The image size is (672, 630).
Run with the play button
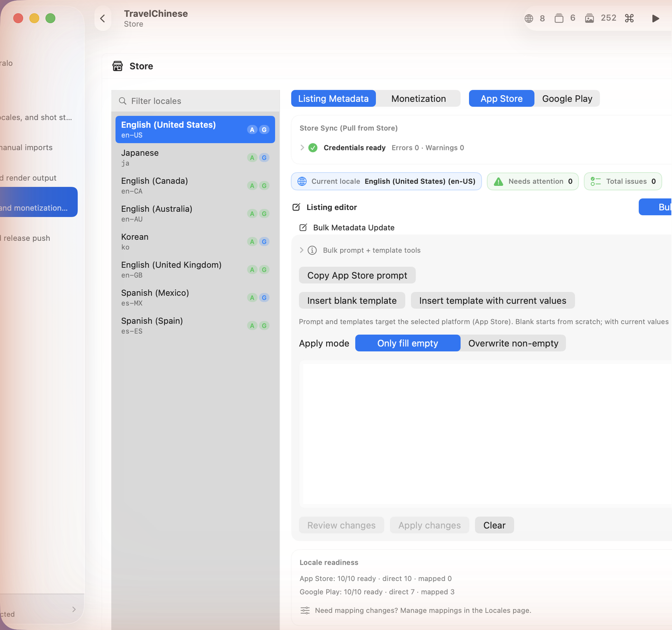(x=656, y=18)
